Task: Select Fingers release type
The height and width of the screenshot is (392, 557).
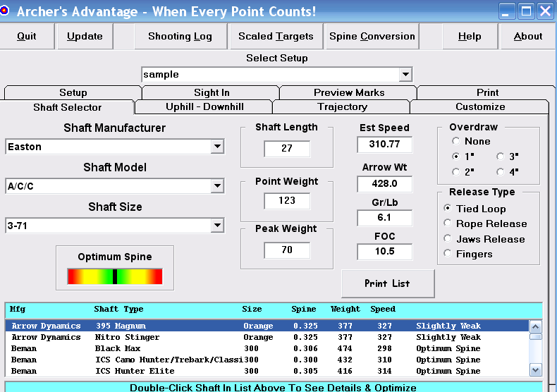Action: click(448, 254)
